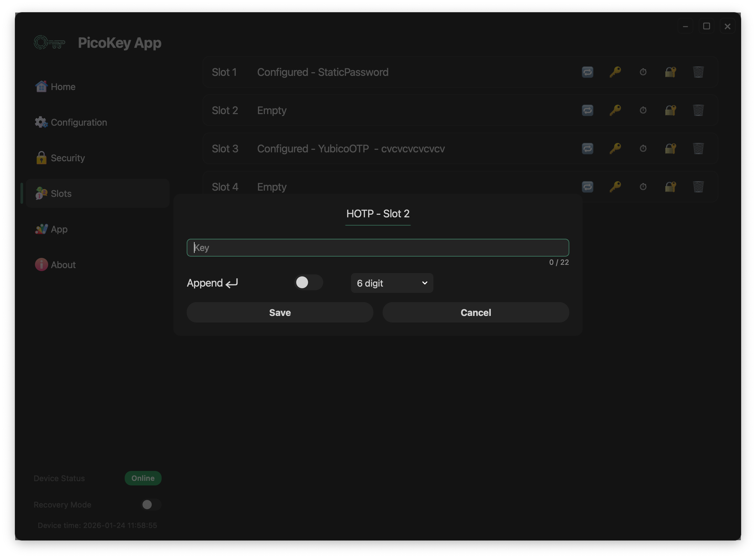
Task: Focus the Key input field
Action: (378, 248)
